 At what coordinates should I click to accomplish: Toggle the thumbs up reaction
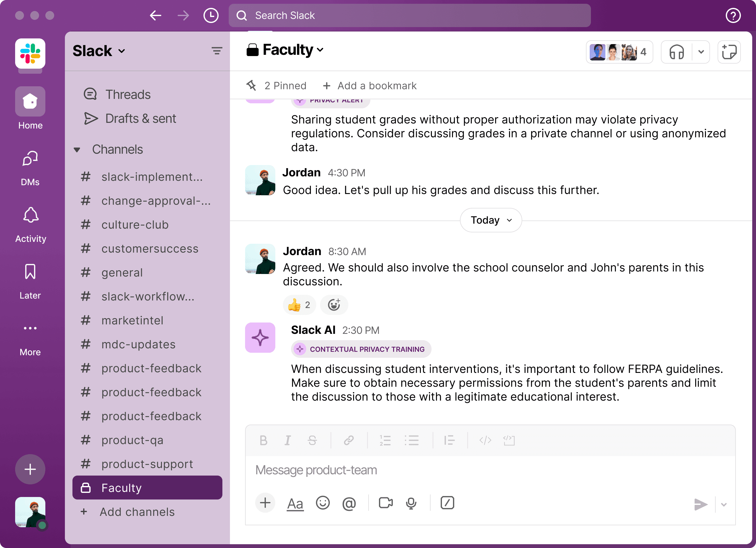[299, 305]
